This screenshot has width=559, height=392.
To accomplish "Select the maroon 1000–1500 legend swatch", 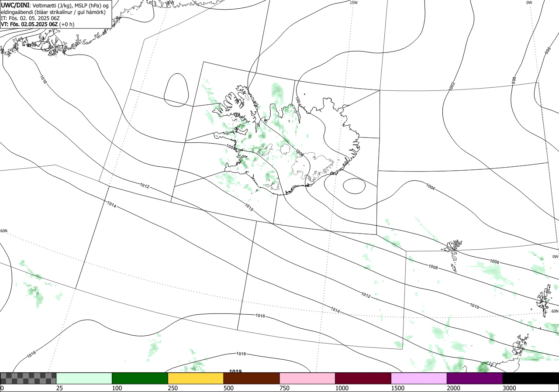I will coord(363,378).
